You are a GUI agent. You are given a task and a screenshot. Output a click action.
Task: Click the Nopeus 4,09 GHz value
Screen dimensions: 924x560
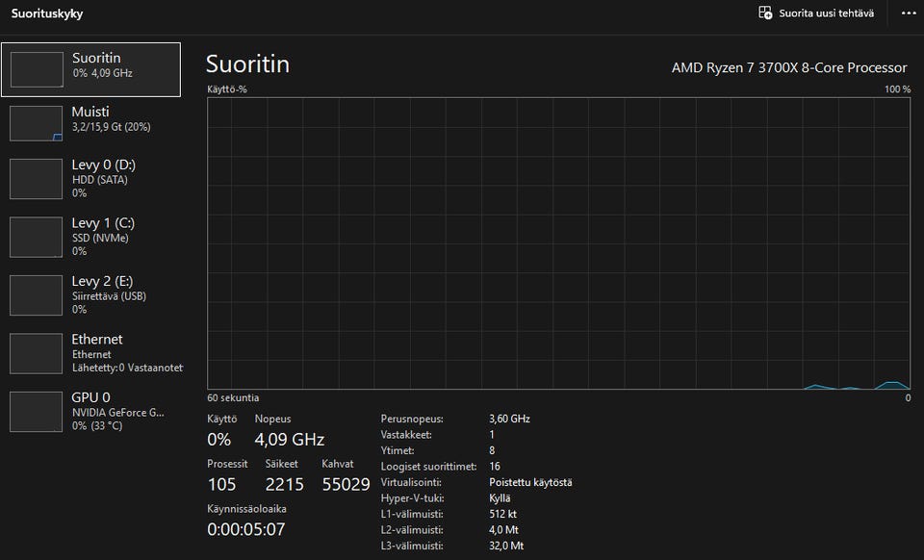pos(290,440)
